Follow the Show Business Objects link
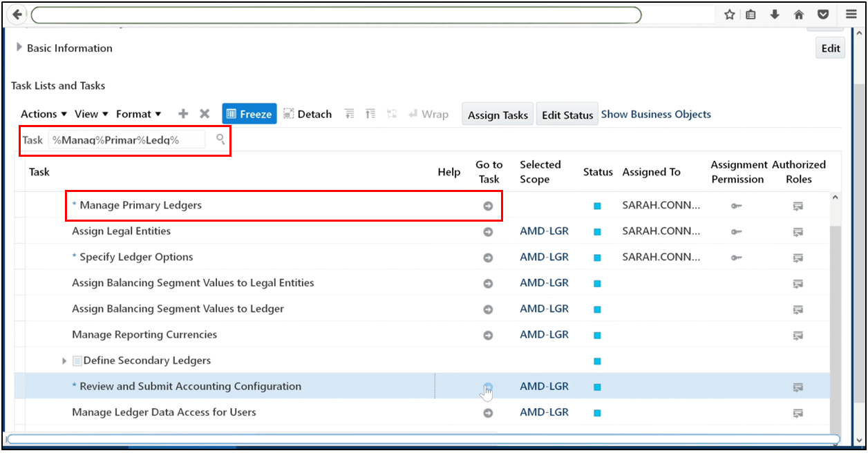The height and width of the screenshot is (453, 868). click(655, 113)
